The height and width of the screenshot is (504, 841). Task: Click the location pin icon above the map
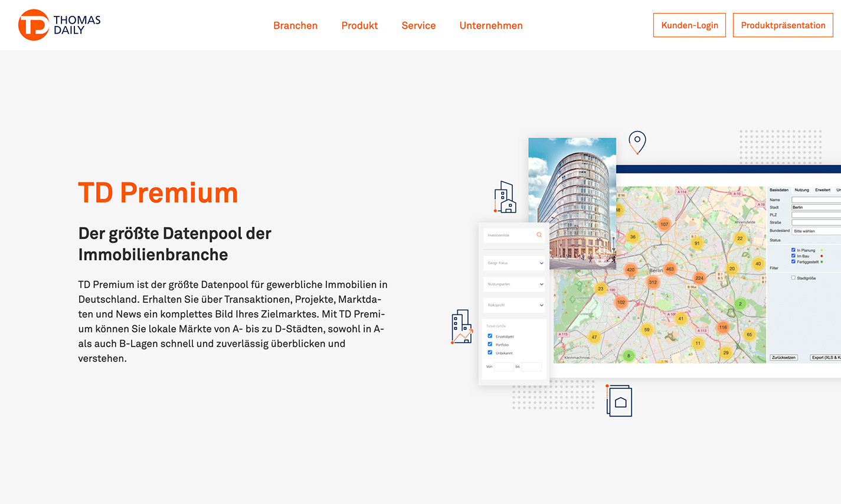coord(637,142)
